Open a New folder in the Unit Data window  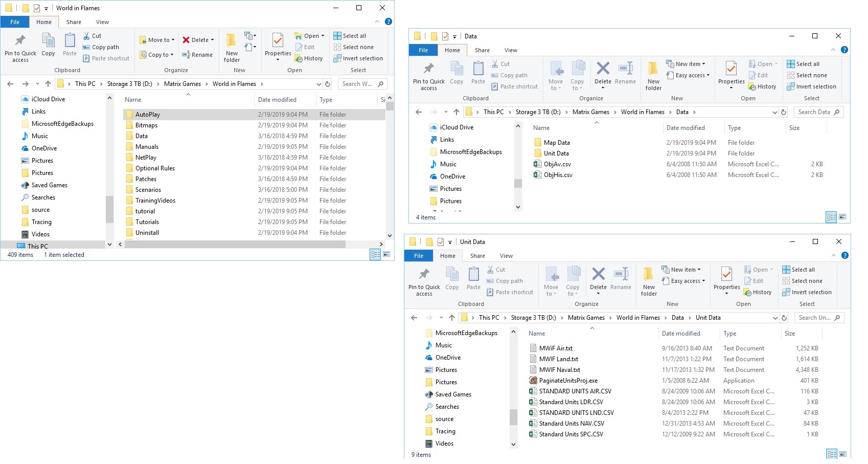[x=648, y=281]
